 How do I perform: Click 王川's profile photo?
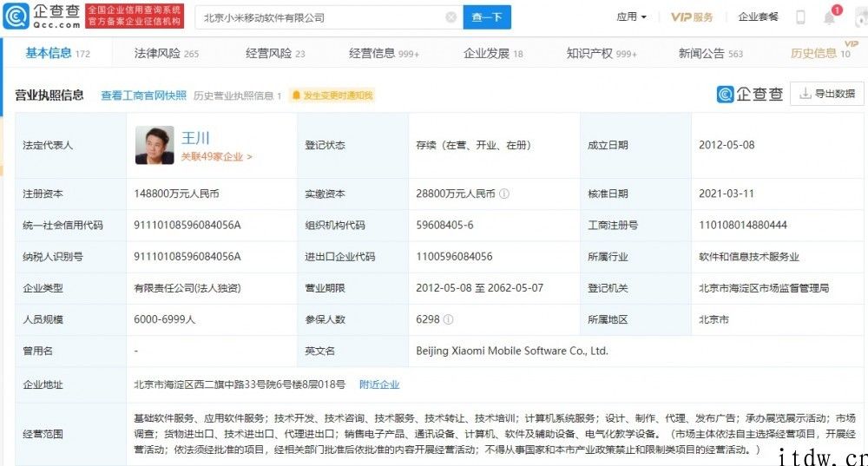155,145
